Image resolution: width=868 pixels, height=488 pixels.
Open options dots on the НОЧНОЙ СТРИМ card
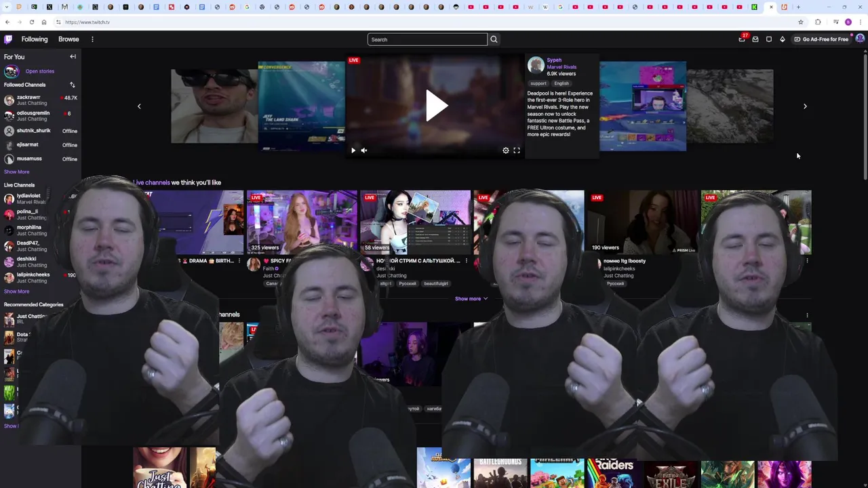[x=466, y=260]
